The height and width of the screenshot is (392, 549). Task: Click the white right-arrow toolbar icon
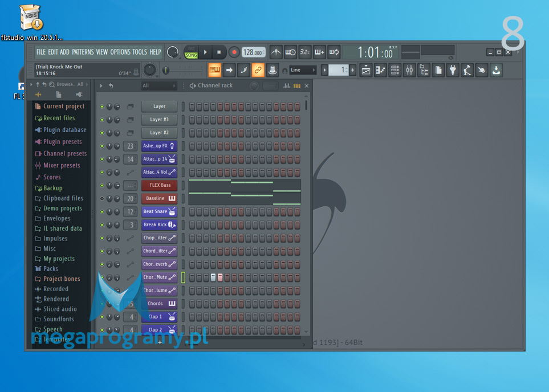229,70
